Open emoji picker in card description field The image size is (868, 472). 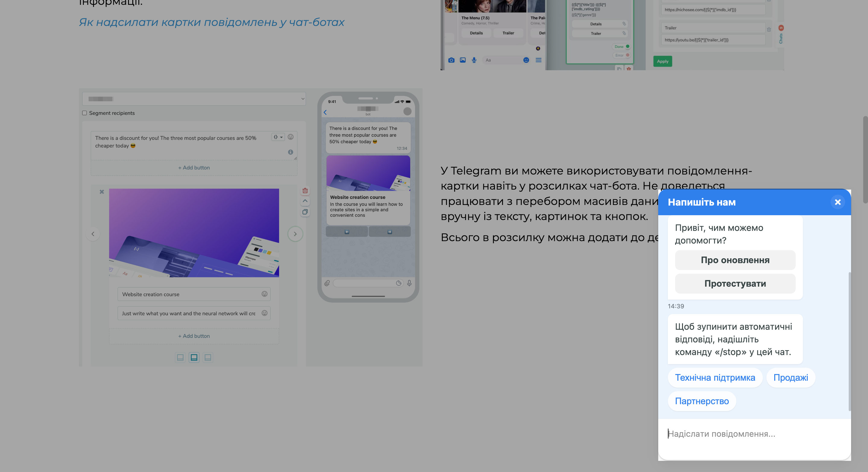click(265, 313)
